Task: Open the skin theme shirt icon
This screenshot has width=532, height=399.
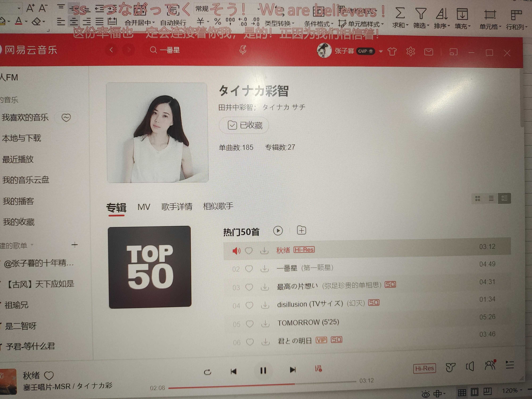Action: pyautogui.click(x=392, y=51)
